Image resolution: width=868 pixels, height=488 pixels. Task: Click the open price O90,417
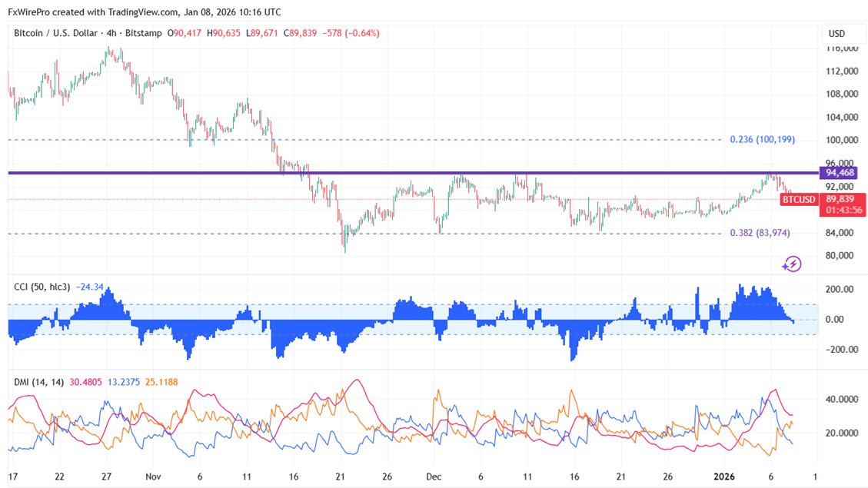pos(185,33)
